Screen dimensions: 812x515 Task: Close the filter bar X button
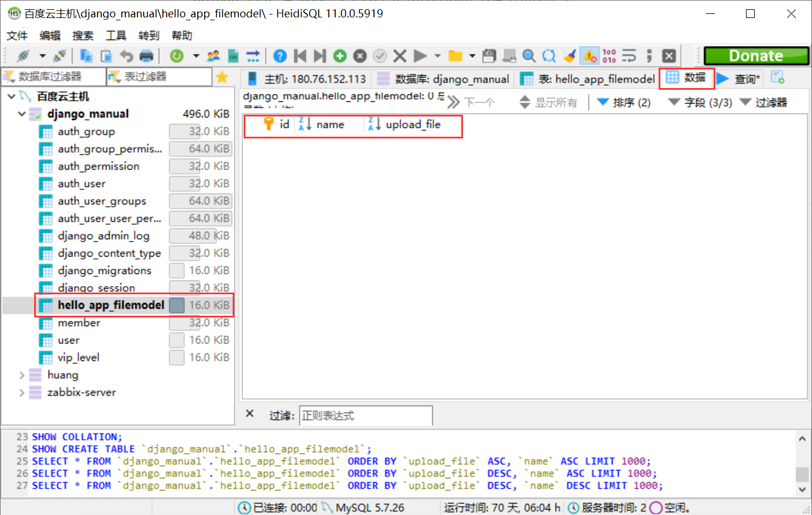pyautogui.click(x=250, y=414)
